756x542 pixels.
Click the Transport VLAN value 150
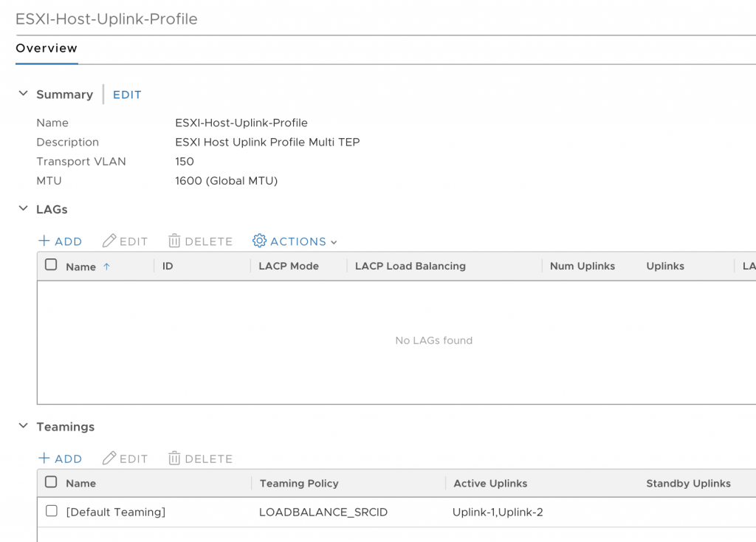[185, 162]
